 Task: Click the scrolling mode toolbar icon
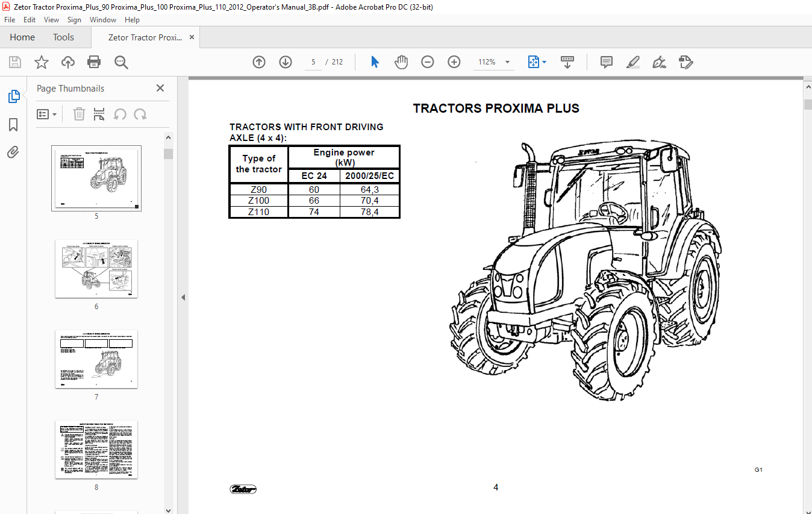tap(567, 62)
